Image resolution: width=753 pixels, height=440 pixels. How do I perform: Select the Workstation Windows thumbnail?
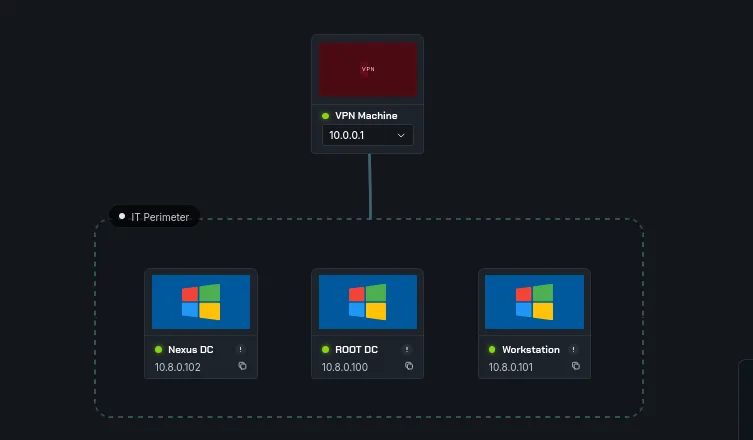coord(534,302)
